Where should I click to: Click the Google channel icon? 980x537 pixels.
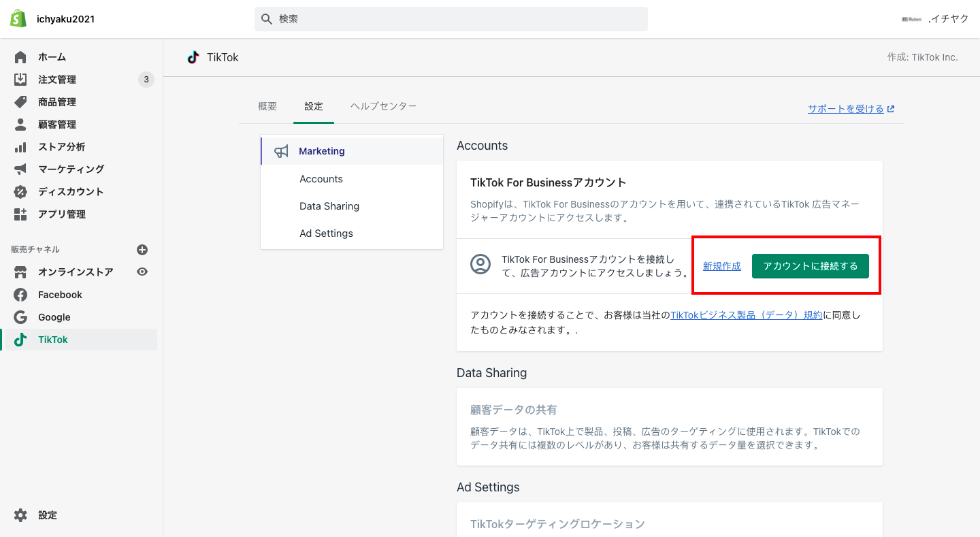click(x=20, y=317)
